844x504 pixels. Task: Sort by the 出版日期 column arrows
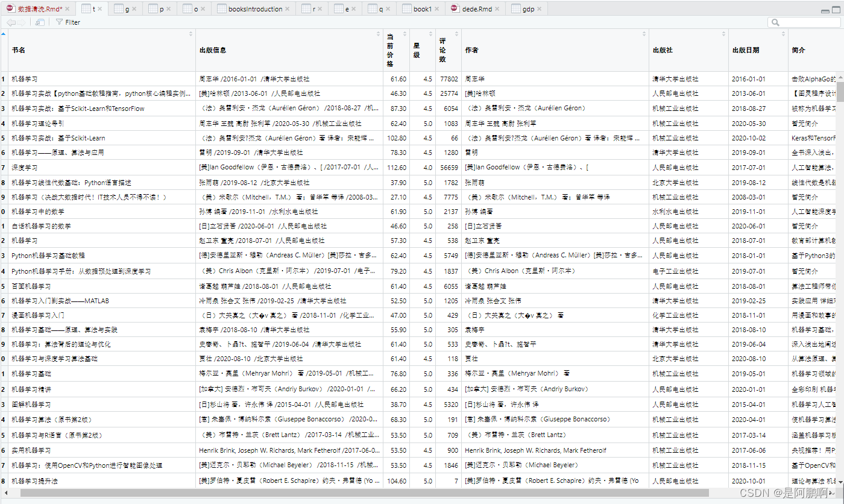click(783, 34)
